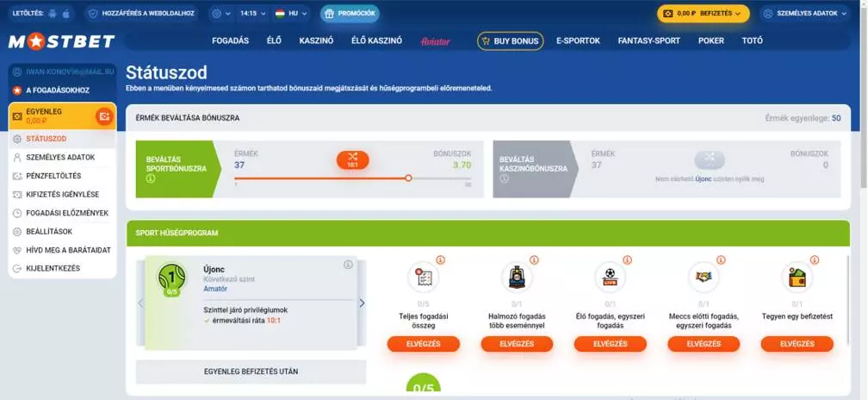Click the coin exchange slider handle

tap(408, 178)
